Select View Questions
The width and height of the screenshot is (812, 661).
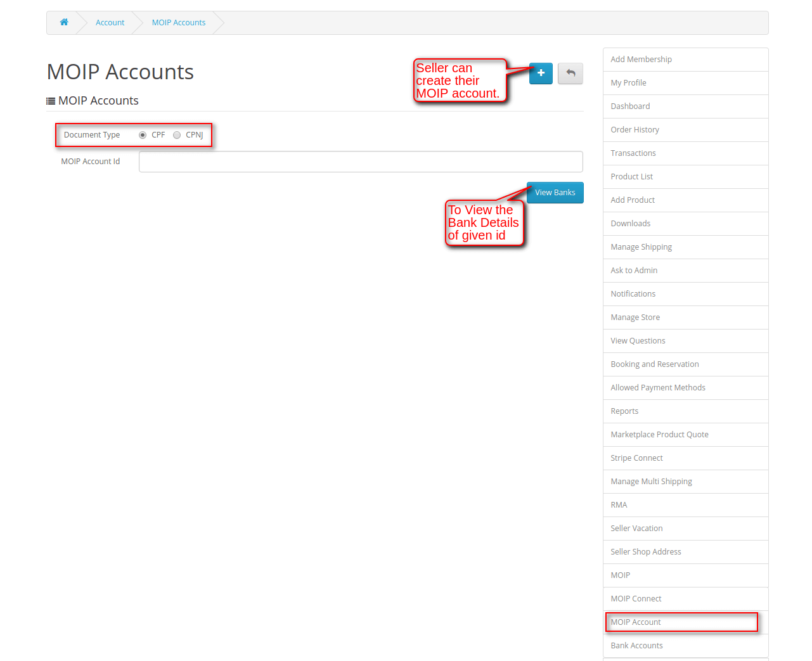click(x=686, y=341)
